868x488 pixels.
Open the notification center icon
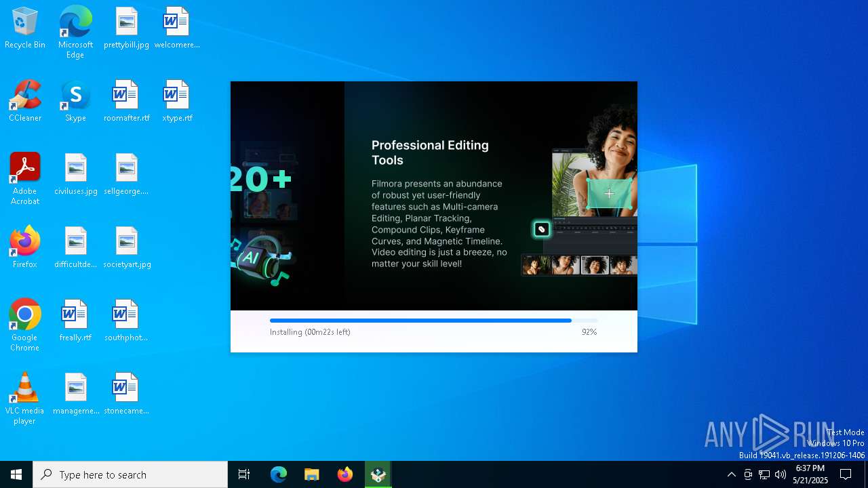(x=846, y=474)
